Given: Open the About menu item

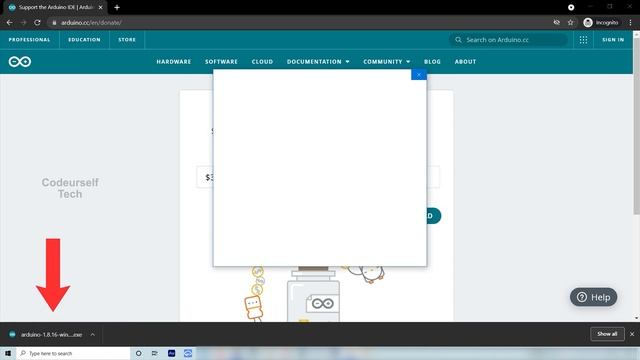Looking at the screenshot, I should pos(465,62).
